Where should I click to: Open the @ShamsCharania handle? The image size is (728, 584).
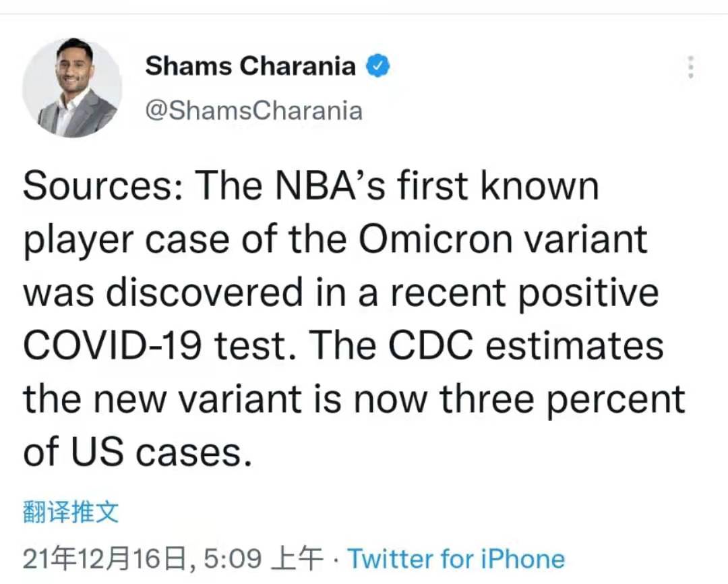(x=253, y=111)
